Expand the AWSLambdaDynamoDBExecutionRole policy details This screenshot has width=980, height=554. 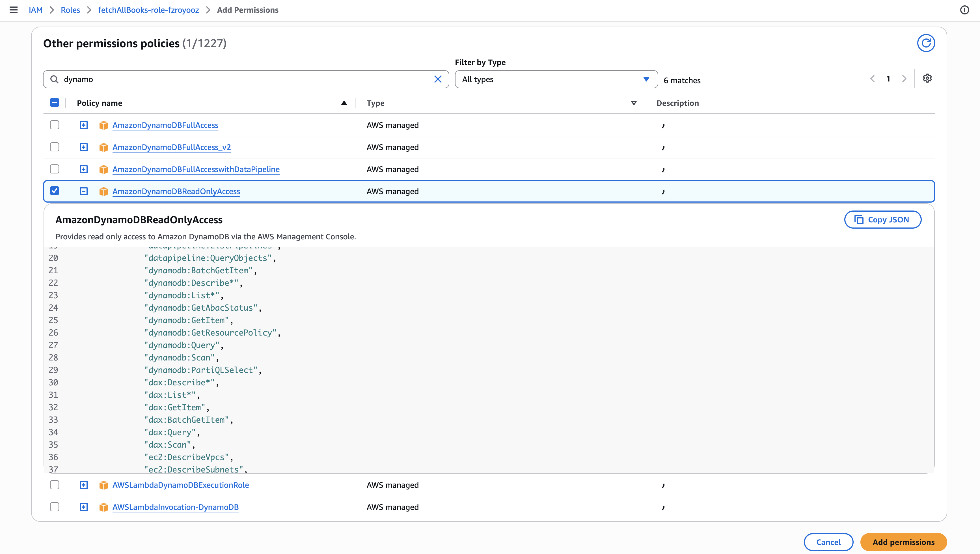84,485
